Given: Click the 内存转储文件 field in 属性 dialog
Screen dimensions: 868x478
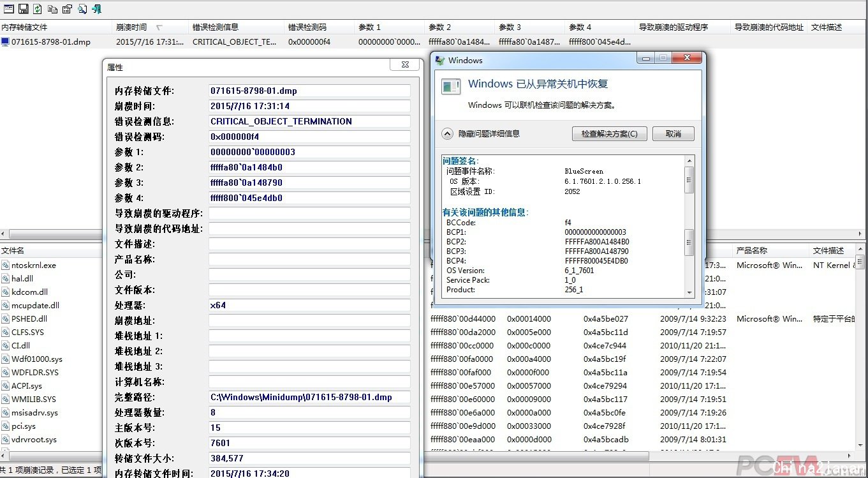Looking at the screenshot, I should pyautogui.click(x=310, y=91).
